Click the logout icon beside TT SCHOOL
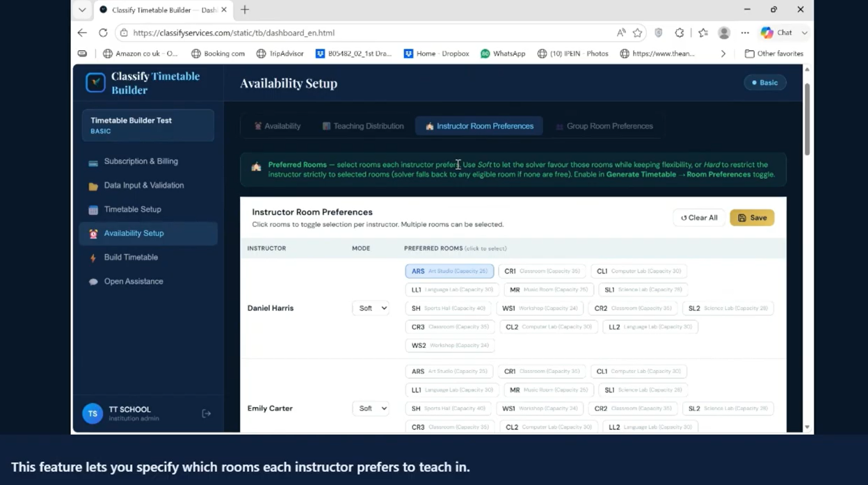 point(207,413)
